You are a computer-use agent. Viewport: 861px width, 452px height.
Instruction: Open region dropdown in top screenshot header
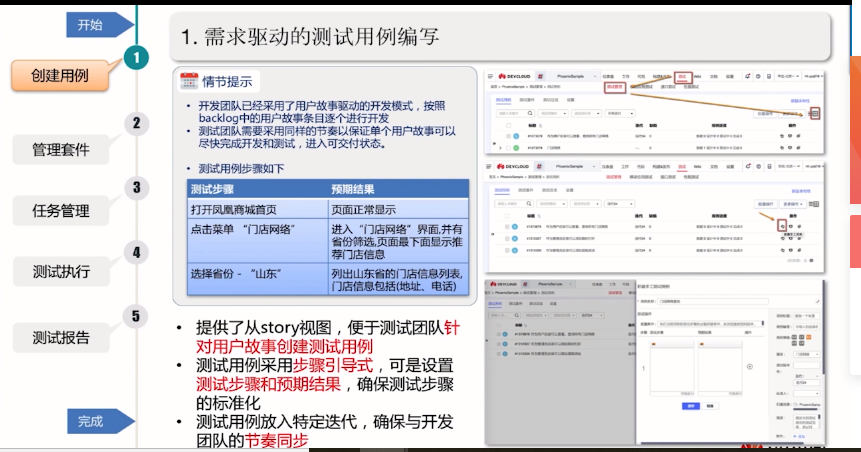pos(787,76)
